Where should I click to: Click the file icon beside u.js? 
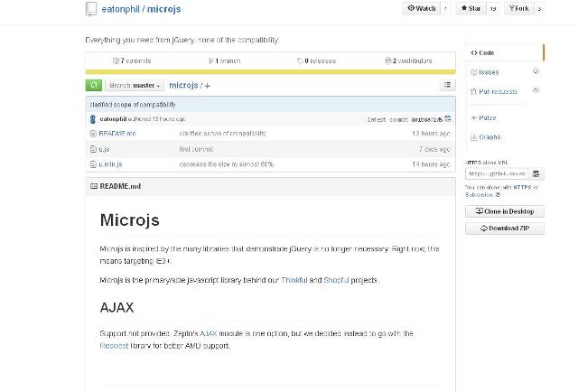coord(93,149)
